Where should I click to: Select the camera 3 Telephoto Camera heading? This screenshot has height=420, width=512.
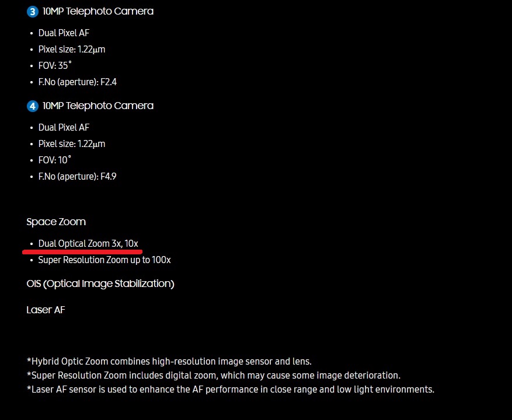click(98, 11)
